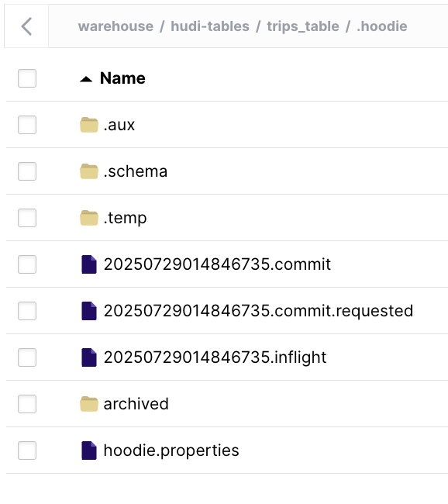The height and width of the screenshot is (504, 448).
Task: Click the 20250729014846735.commit file icon
Action: 89,264
